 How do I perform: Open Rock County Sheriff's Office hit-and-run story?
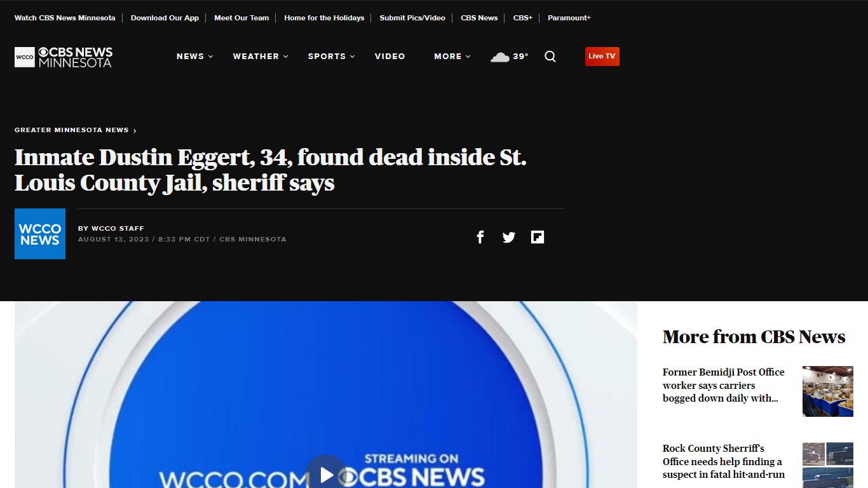pyautogui.click(x=724, y=461)
